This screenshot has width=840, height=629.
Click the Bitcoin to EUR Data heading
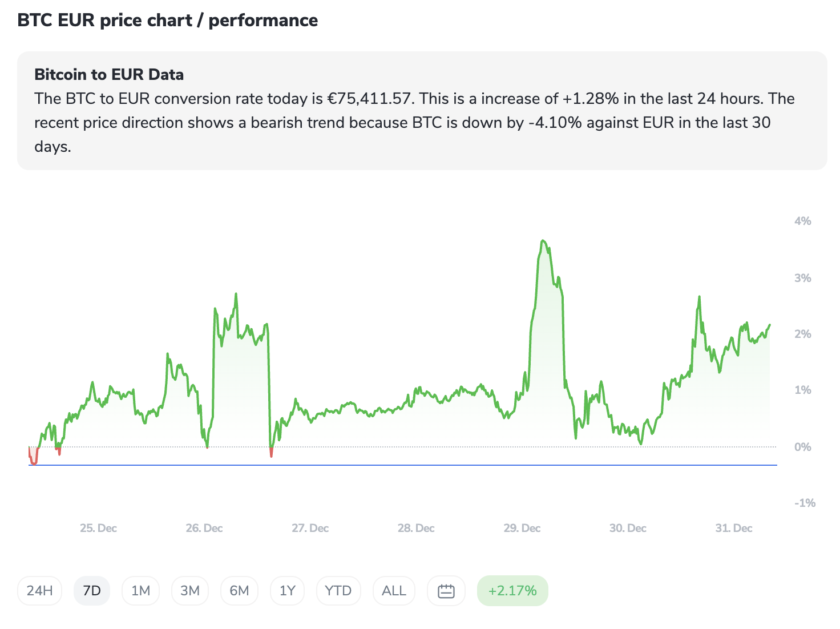click(109, 75)
